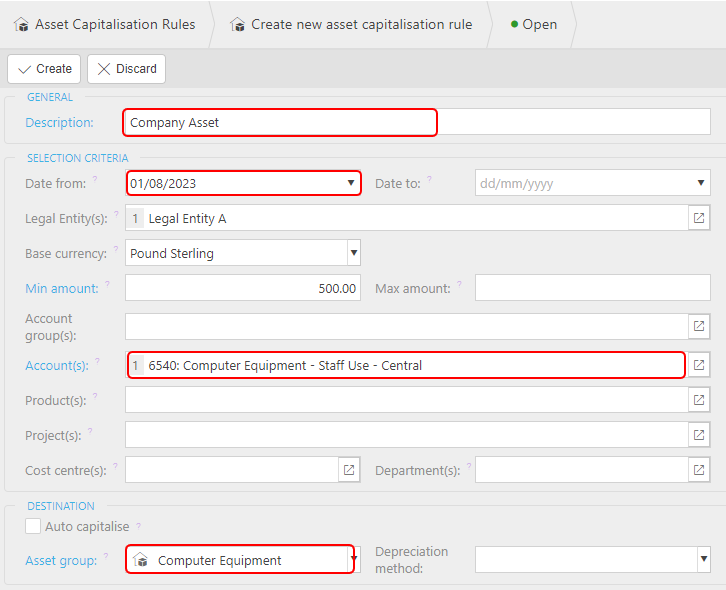The image size is (726, 590).
Task: Click the Product(s) help question mark
Action: click(95, 395)
